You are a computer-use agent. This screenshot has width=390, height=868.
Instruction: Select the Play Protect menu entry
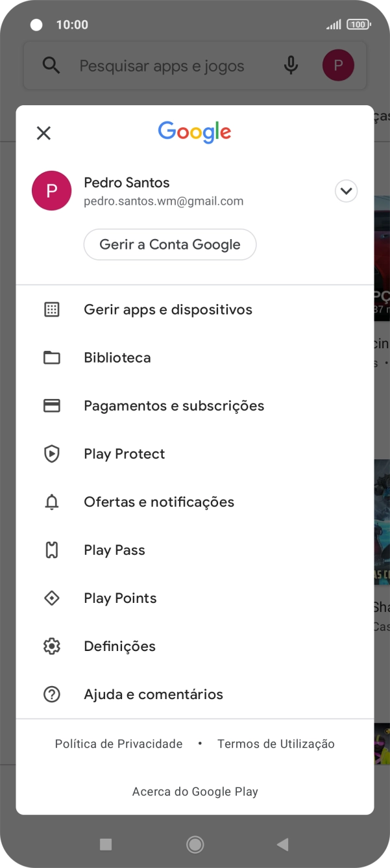(x=124, y=453)
